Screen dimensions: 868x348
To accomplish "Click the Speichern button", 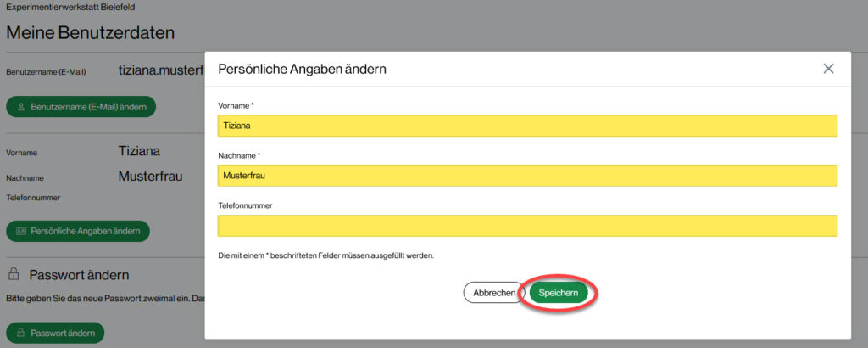I will (559, 293).
